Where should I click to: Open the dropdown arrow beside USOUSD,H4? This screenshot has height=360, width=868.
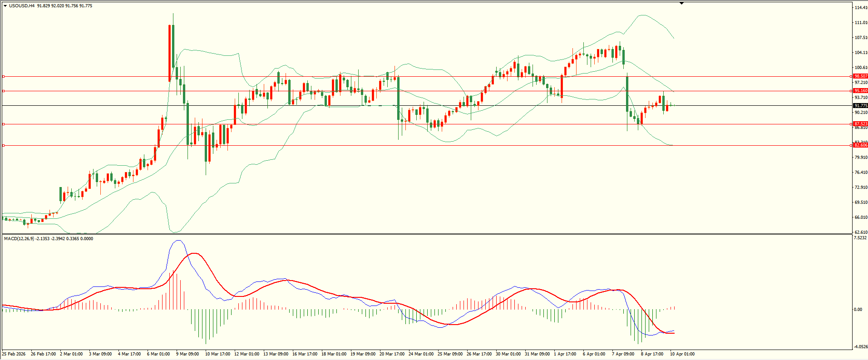(x=5, y=6)
